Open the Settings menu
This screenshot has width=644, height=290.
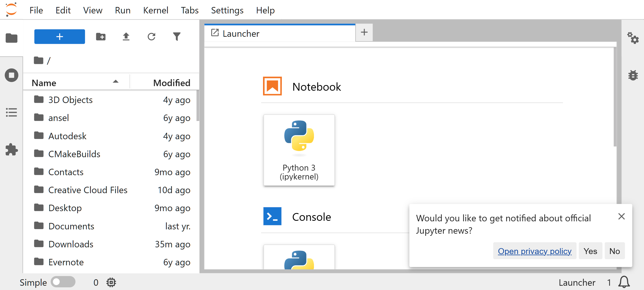click(x=227, y=10)
